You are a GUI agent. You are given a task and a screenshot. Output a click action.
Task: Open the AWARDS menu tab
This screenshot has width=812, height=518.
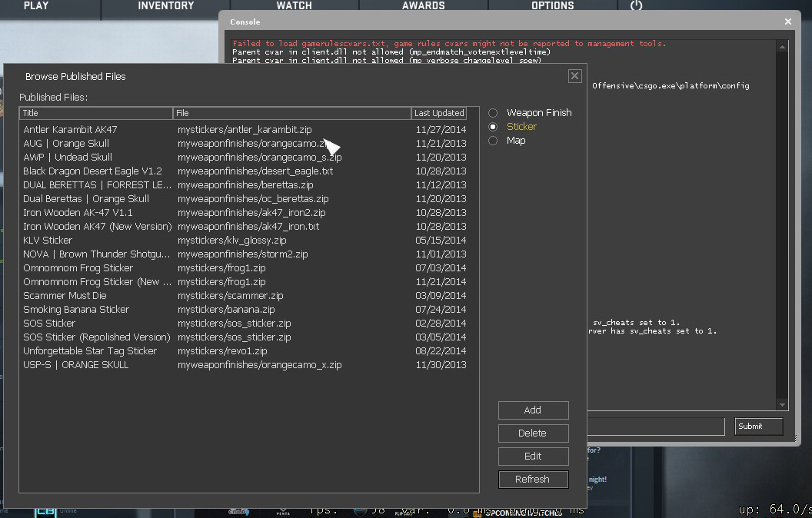[423, 5]
